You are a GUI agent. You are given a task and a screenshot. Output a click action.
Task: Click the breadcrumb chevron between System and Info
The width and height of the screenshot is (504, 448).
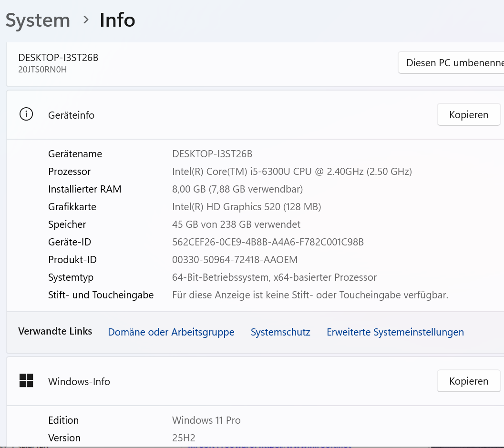85,20
